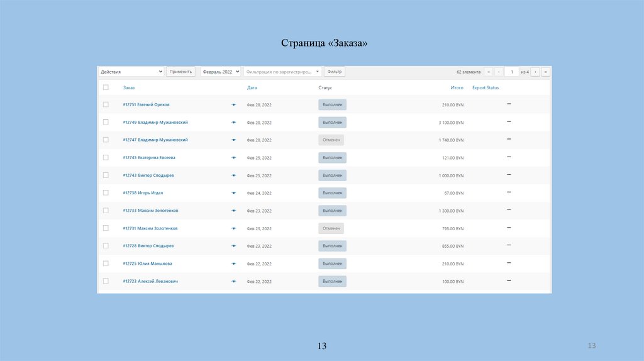Click the current page number field

click(512, 72)
